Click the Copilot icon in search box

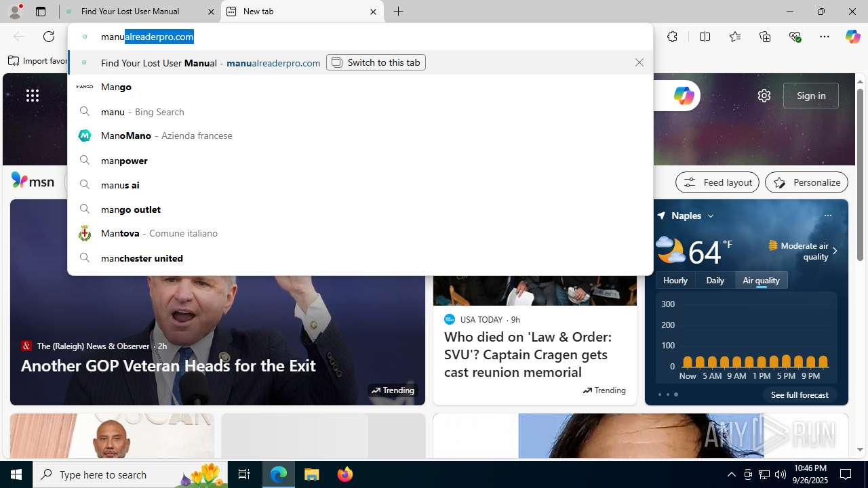coord(684,96)
